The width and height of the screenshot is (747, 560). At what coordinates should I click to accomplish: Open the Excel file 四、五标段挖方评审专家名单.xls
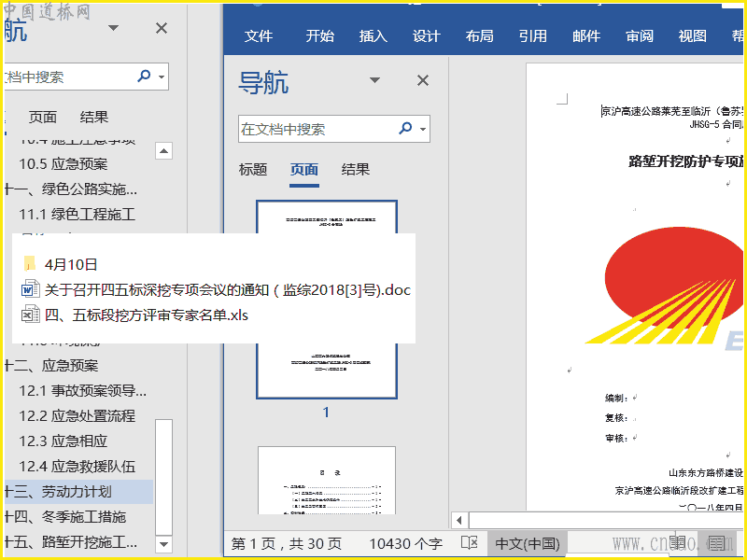pos(134,315)
